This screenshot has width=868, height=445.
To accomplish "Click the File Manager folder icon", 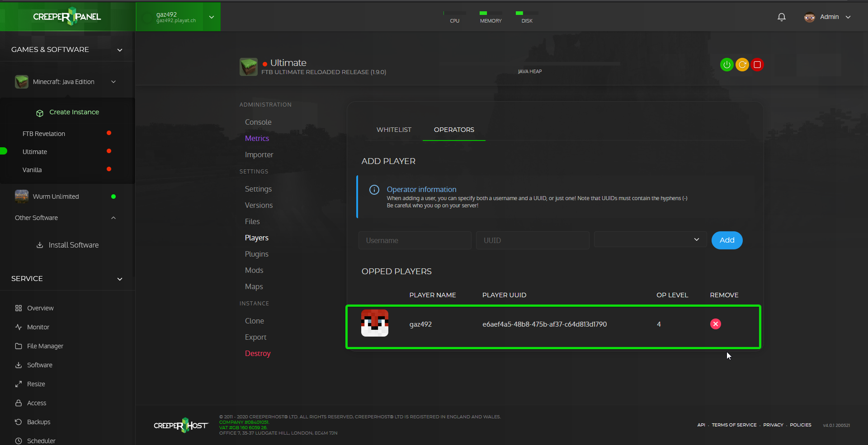I will (19, 346).
